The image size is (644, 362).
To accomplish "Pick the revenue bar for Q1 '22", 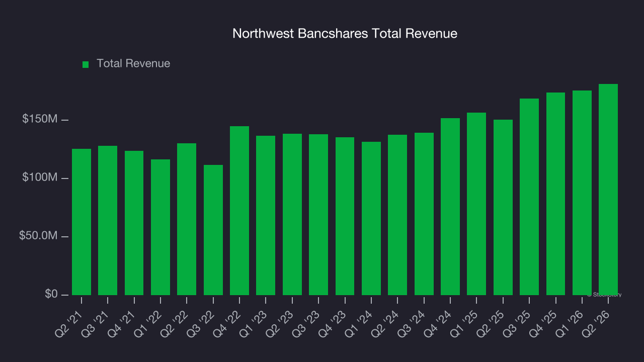I will [x=160, y=227].
